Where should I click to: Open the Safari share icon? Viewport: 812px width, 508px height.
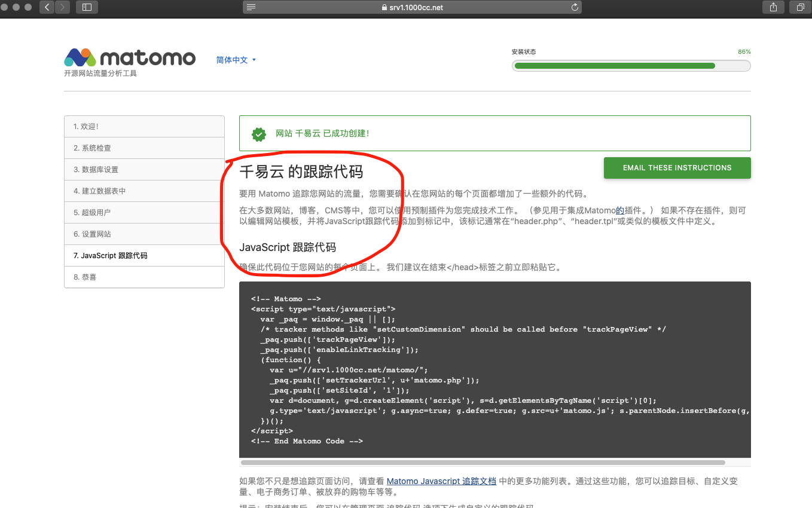pos(773,7)
